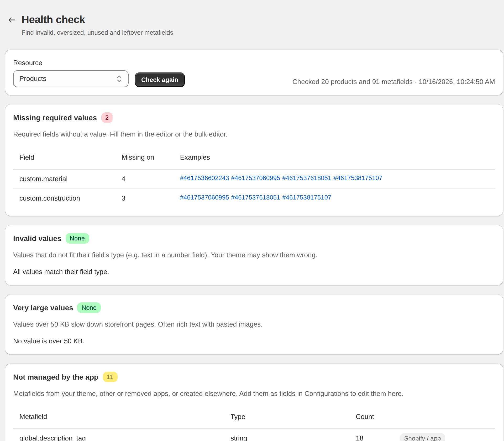Open link #4617537618051 in custom.material row
This screenshot has width=504, height=441.
(x=307, y=178)
